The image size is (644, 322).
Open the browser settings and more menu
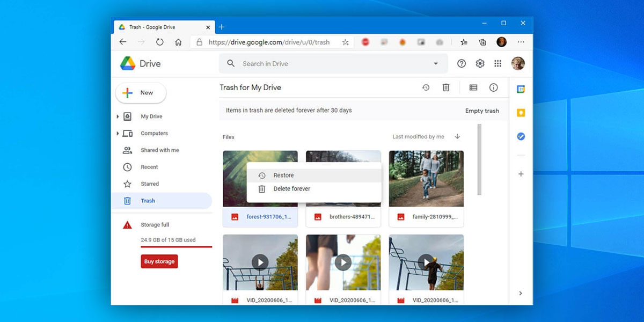tap(521, 42)
